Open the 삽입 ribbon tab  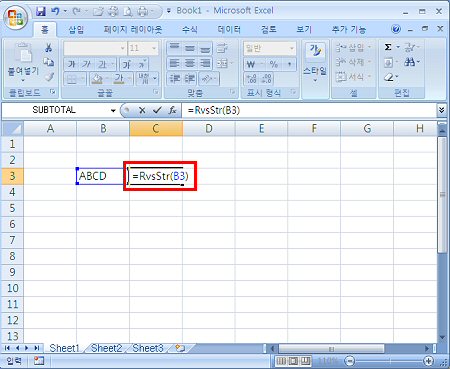[x=76, y=30]
